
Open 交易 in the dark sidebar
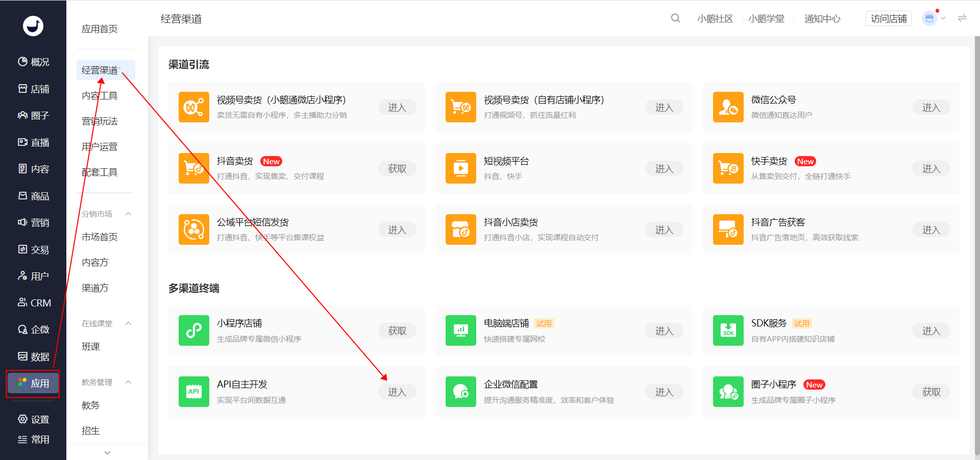[33, 249]
